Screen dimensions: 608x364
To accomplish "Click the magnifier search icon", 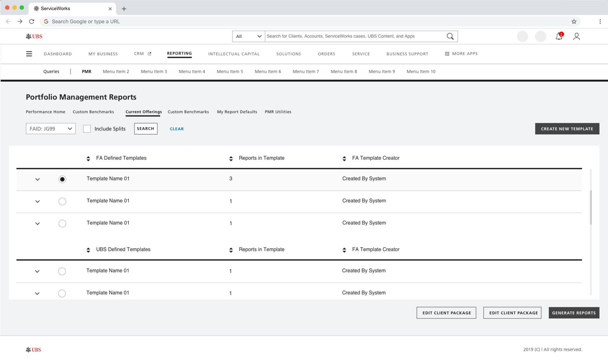I will (450, 36).
